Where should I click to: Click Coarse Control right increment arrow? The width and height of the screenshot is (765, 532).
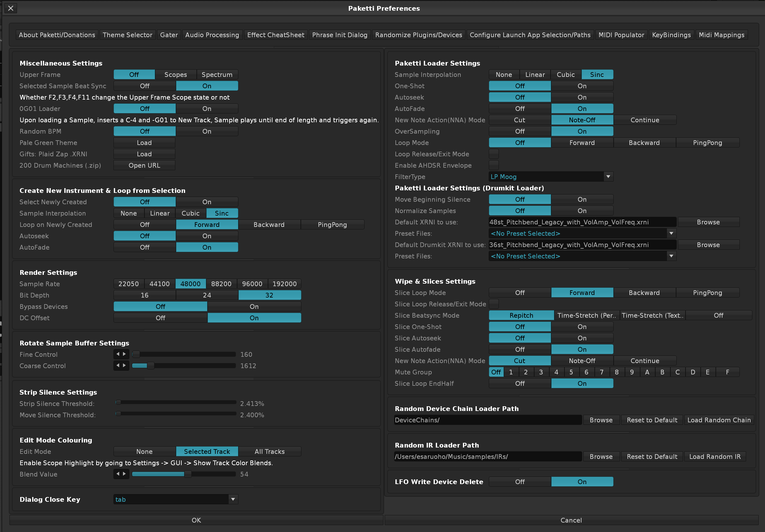tap(125, 366)
